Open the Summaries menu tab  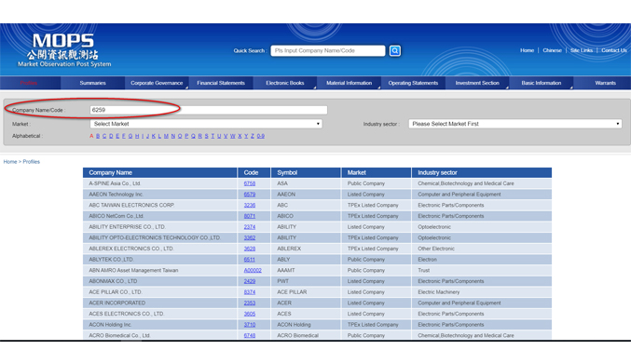(92, 83)
